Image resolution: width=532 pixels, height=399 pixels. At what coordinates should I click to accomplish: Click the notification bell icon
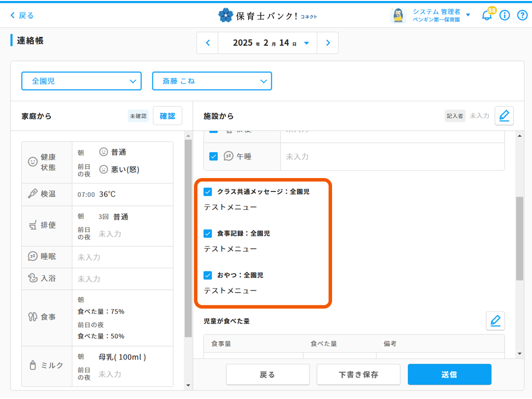(x=487, y=15)
